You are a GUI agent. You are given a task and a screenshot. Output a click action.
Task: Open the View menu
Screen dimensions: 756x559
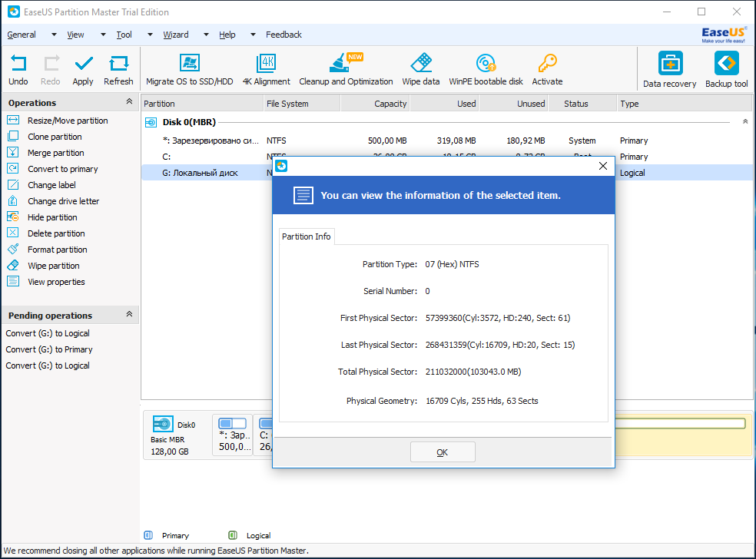[75, 35]
